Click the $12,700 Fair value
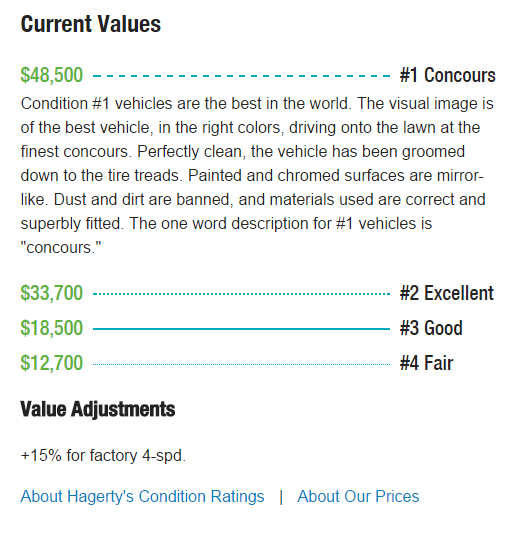519x541 pixels. pos(52,363)
